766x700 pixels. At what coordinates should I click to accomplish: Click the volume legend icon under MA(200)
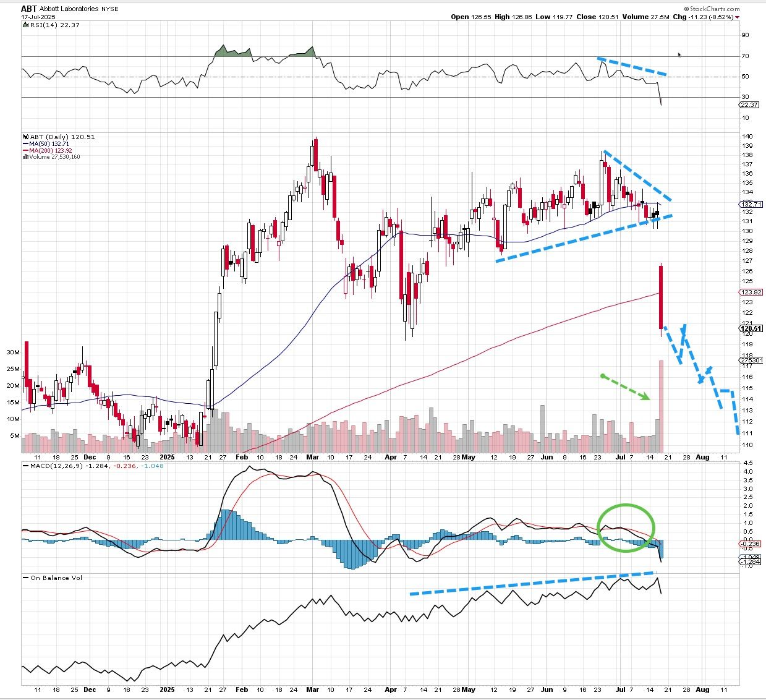[25, 157]
